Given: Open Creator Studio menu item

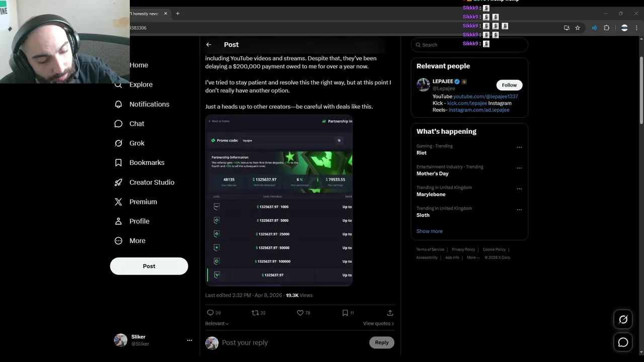Looking at the screenshot, I should point(152,183).
